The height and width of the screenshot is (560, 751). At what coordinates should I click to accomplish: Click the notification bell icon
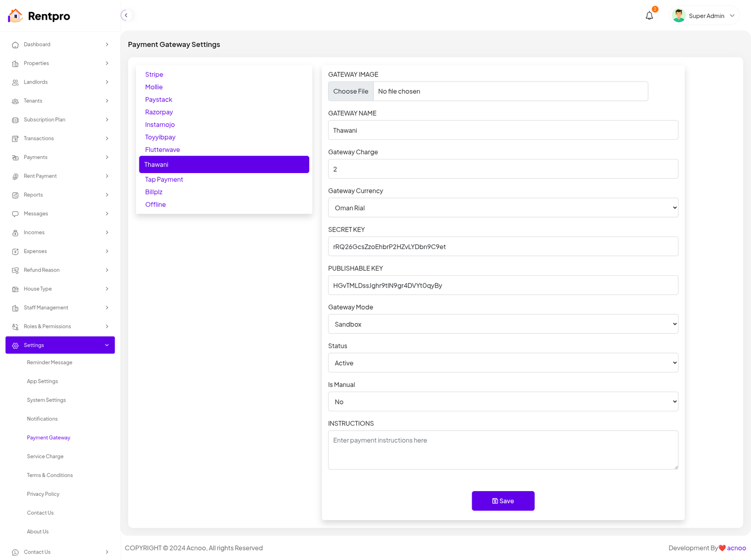(x=649, y=15)
